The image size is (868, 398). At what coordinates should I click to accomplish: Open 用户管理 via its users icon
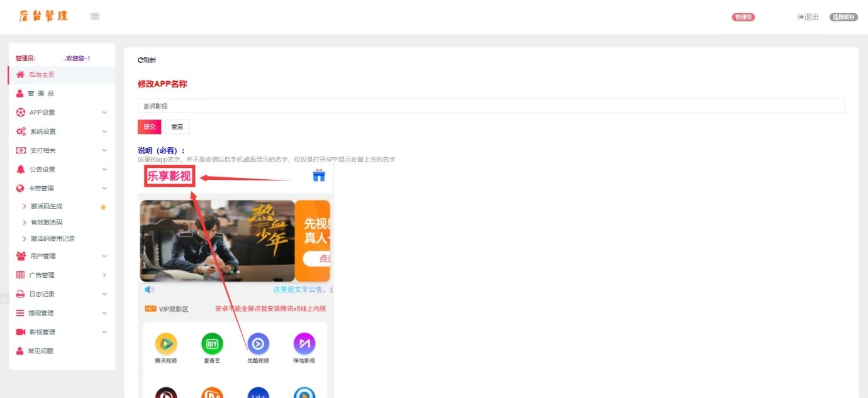point(21,256)
